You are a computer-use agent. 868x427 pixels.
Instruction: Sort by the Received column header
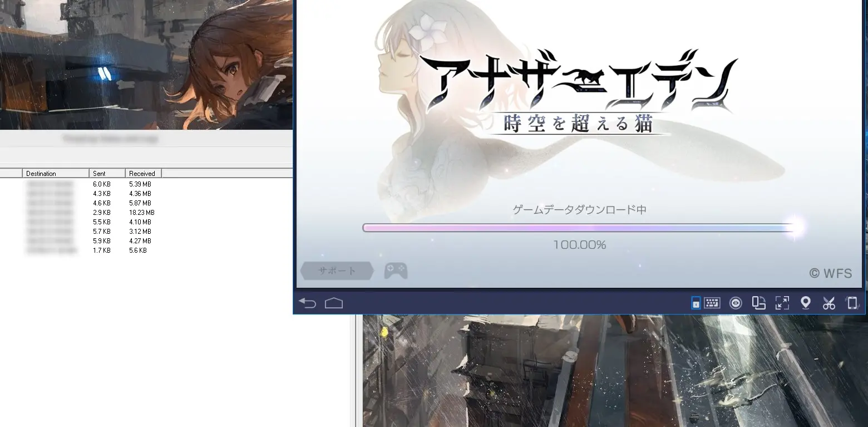pos(143,173)
